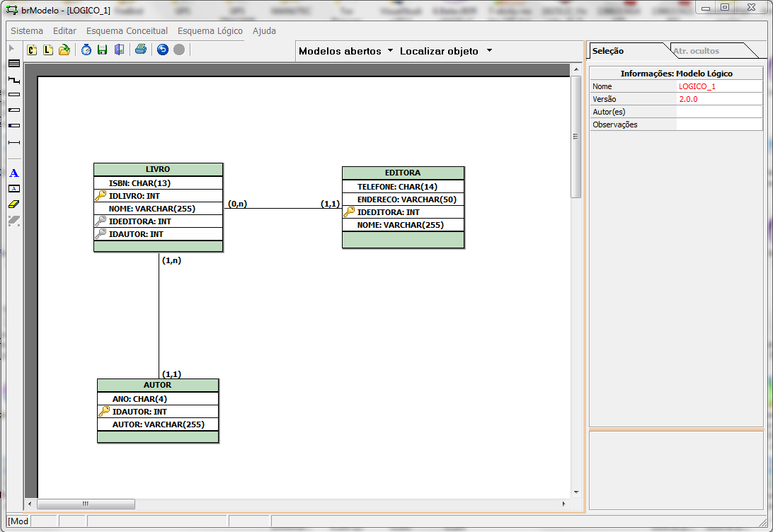The height and width of the screenshot is (532, 773).
Task: Select the yellow eraser tool
Action: click(x=14, y=204)
